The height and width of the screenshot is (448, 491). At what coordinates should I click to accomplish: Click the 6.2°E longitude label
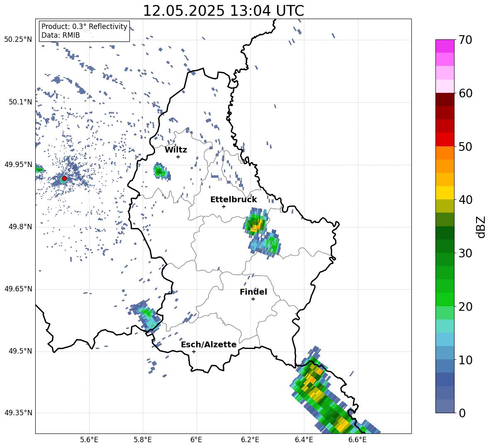[250, 440]
